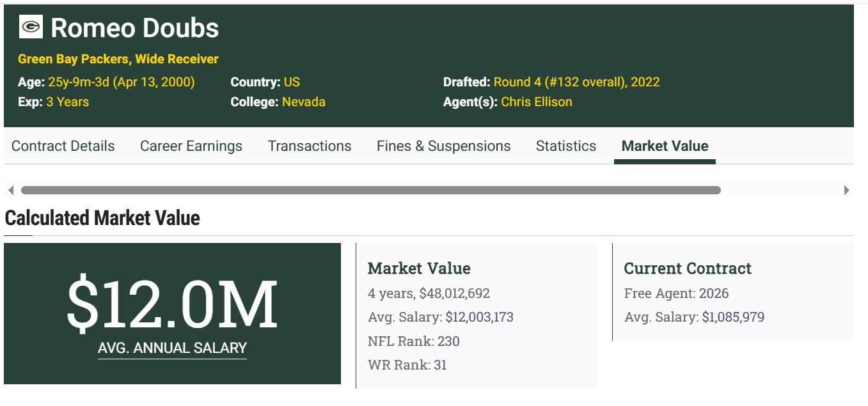Click the Current Contract card heading

tap(688, 269)
